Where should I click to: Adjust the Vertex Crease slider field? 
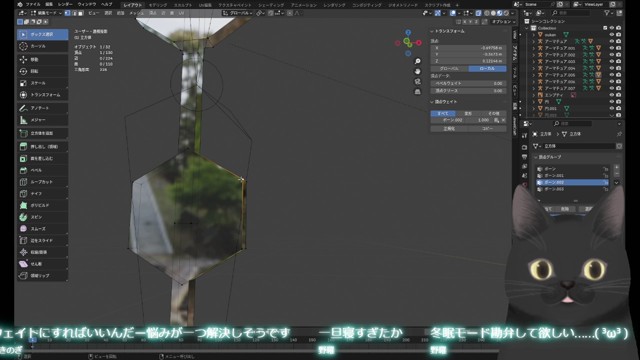coord(469,91)
